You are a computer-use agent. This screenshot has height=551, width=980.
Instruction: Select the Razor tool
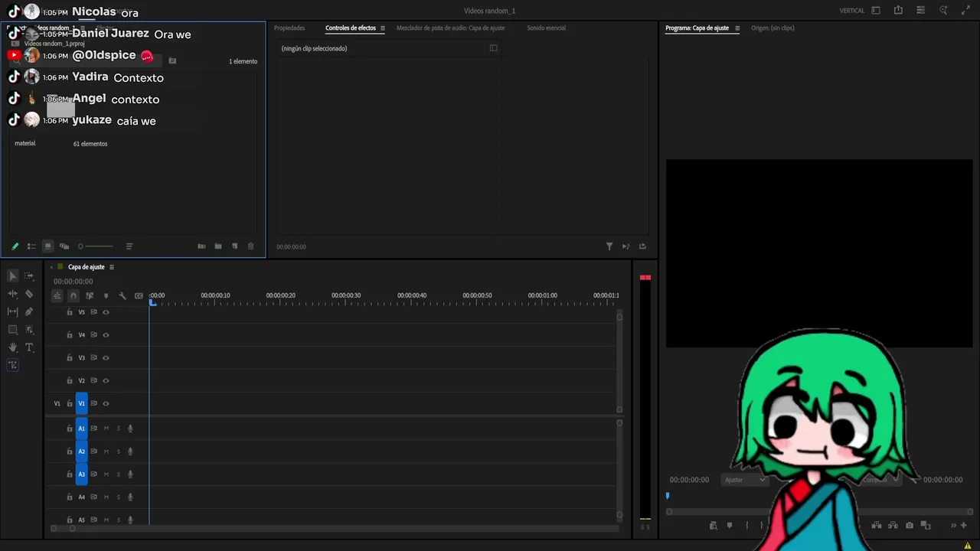[x=29, y=294]
